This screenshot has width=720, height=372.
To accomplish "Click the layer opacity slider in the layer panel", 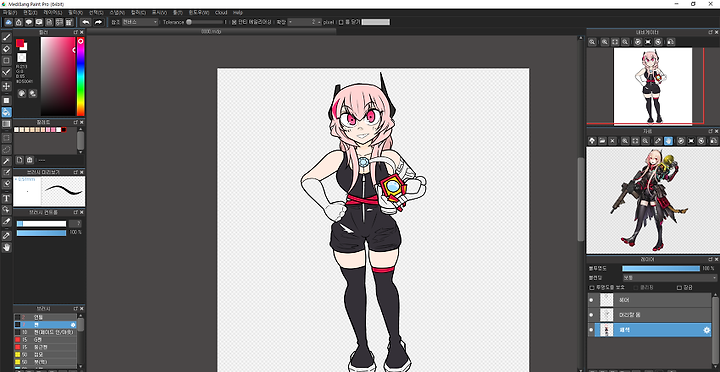I will click(661, 269).
